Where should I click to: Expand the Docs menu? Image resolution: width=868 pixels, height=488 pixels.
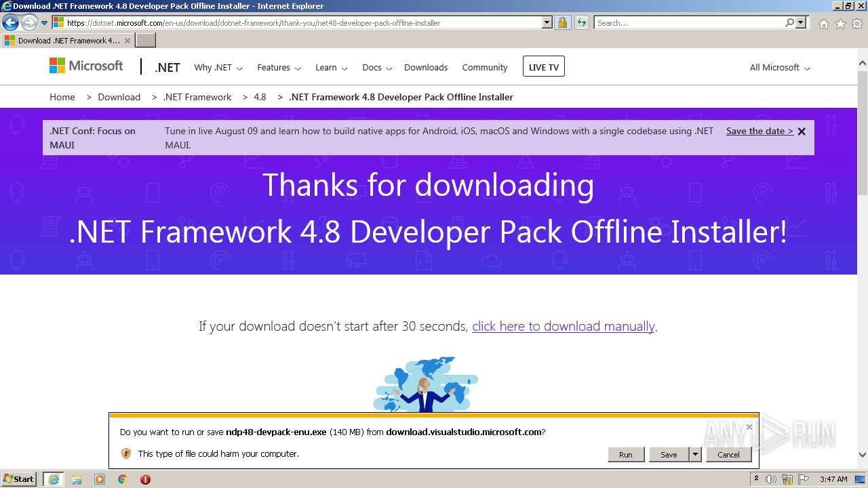point(377,68)
